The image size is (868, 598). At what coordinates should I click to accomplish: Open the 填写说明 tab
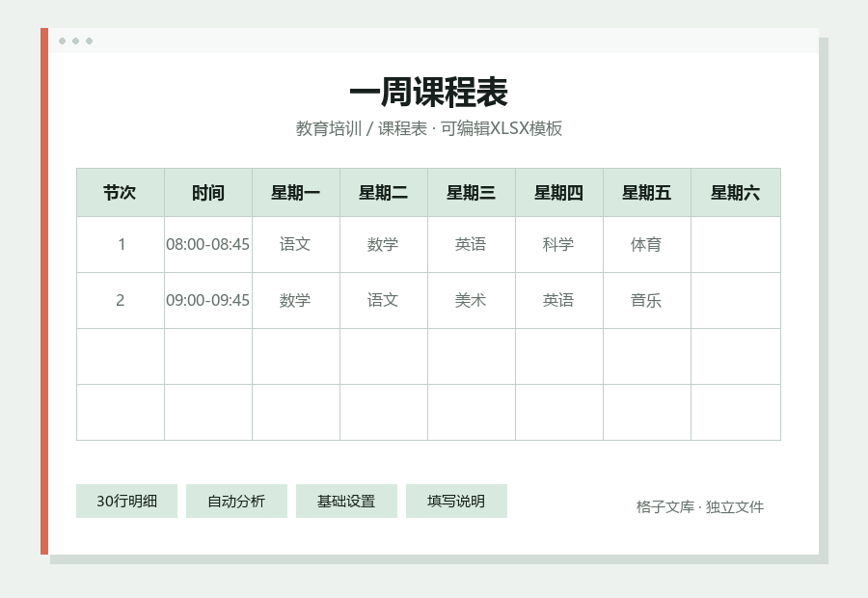click(x=456, y=502)
